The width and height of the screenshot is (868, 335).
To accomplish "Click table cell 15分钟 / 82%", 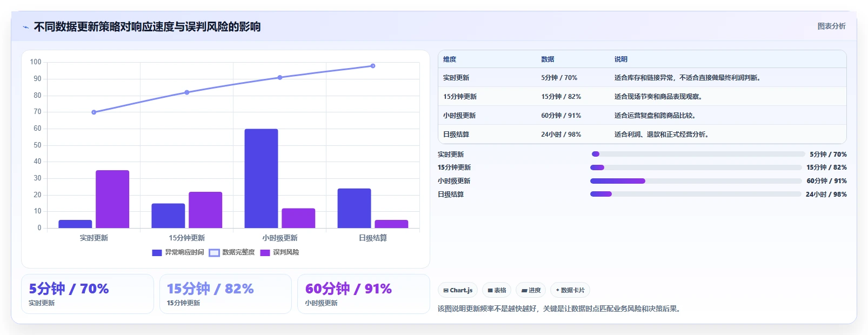I will pos(561,97).
